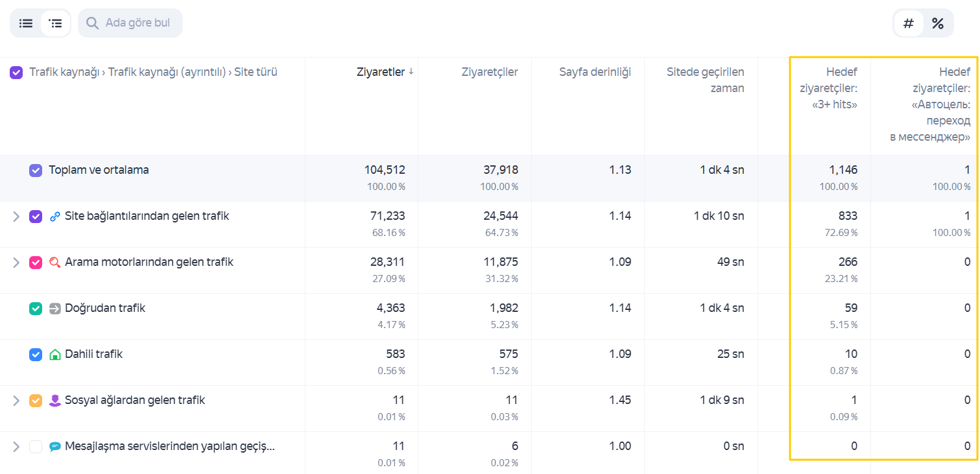Expand Site bağlantılarından gelen trafik row
980x474 pixels.
[x=17, y=217]
